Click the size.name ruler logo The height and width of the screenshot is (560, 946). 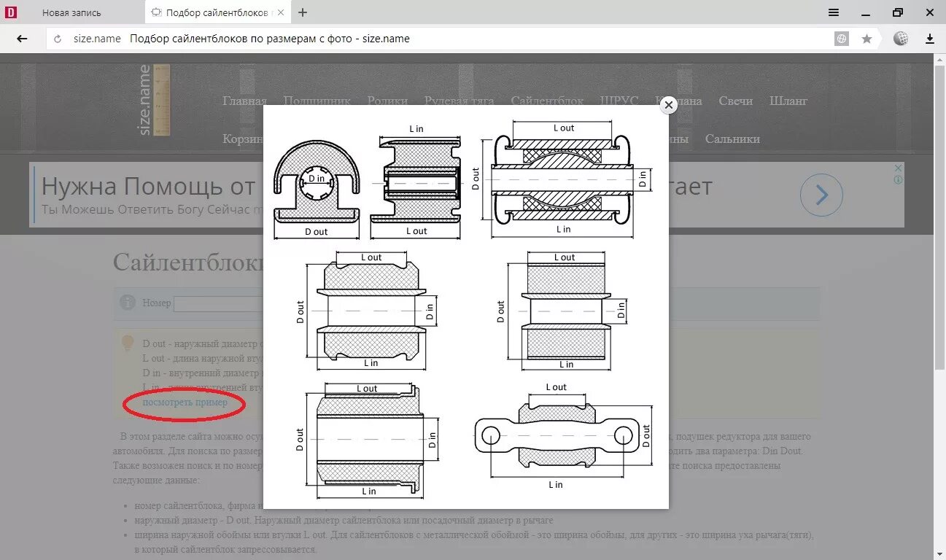(154, 100)
